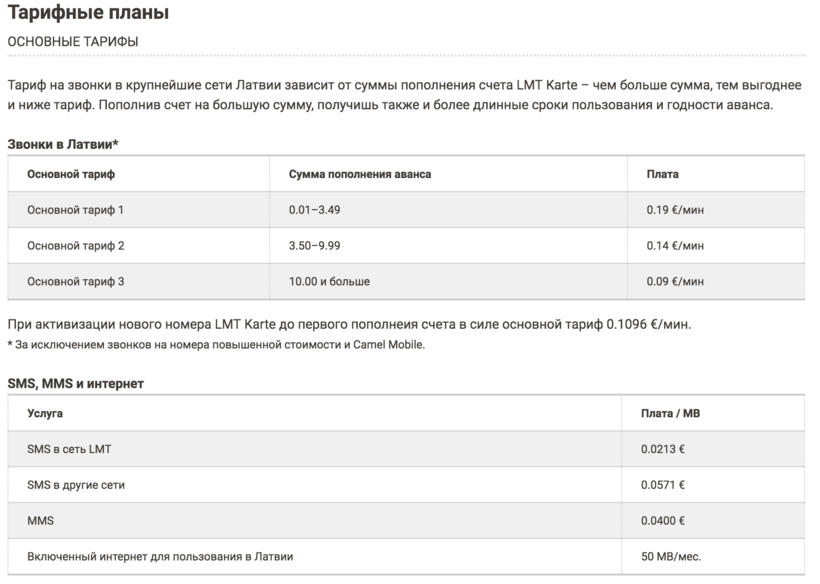Select the "Основной тариф 1" row label

(x=76, y=210)
